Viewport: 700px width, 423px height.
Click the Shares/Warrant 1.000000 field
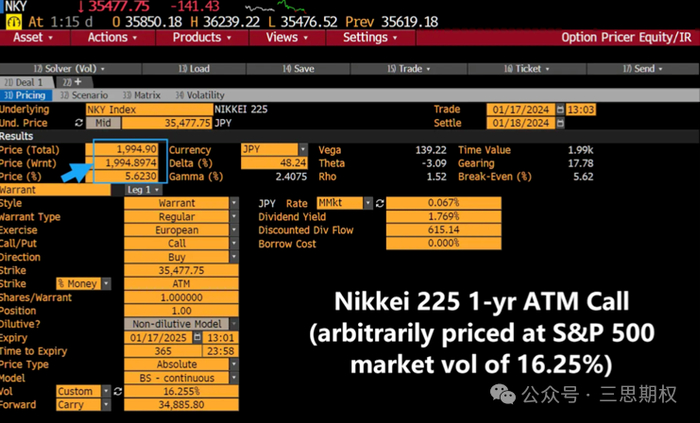click(x=181, y=297)
